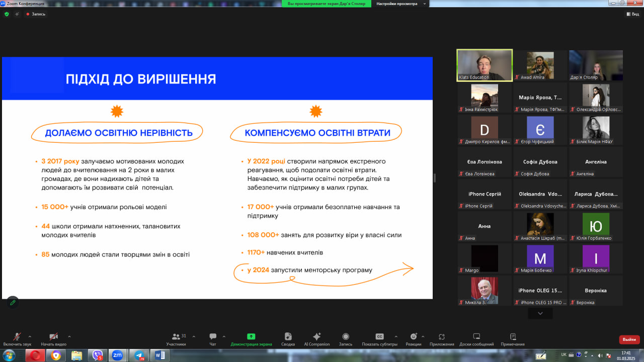Click the Запись record button in toolbar
Viewport: 644px width, 362px height.
click(346, 339)
